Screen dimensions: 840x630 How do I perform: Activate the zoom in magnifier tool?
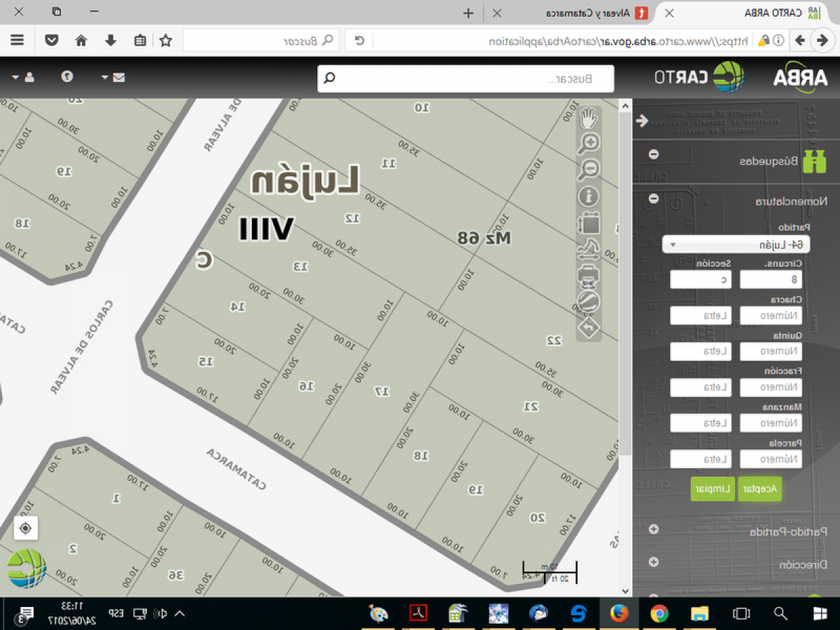point(589,142)
